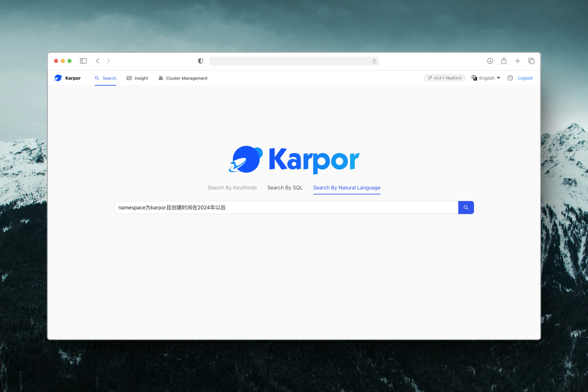Image resolution: width=588 pixels, height=392 pixels.
Task: Show the tab overview icon
Action: point(531,61)
